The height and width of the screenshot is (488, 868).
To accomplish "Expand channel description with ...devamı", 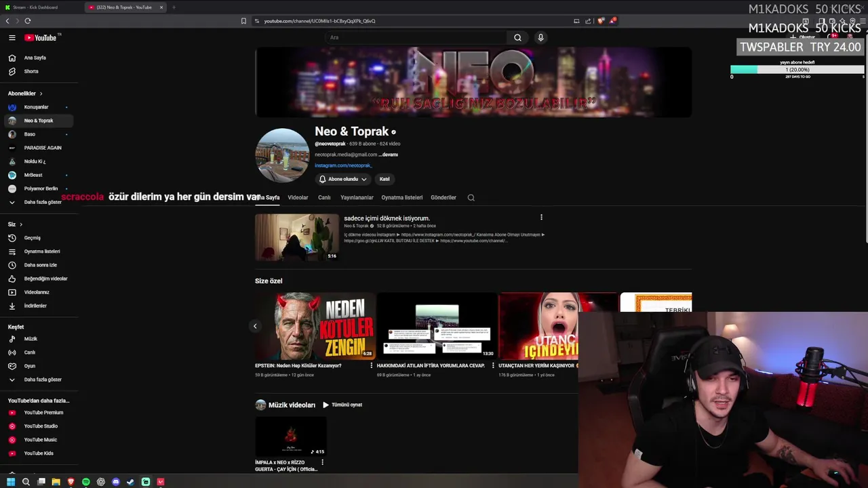I will coord(388,155).
